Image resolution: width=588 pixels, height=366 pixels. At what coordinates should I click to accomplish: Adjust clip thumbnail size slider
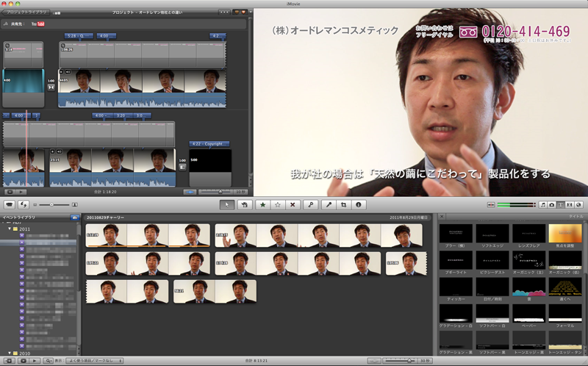click(54, 205)
